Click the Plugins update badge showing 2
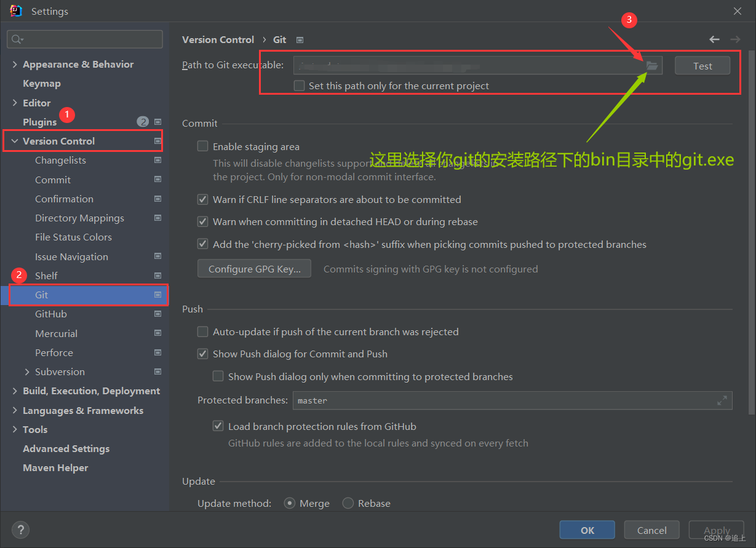Screen dimensions: 756x548 tap(143, 121)
